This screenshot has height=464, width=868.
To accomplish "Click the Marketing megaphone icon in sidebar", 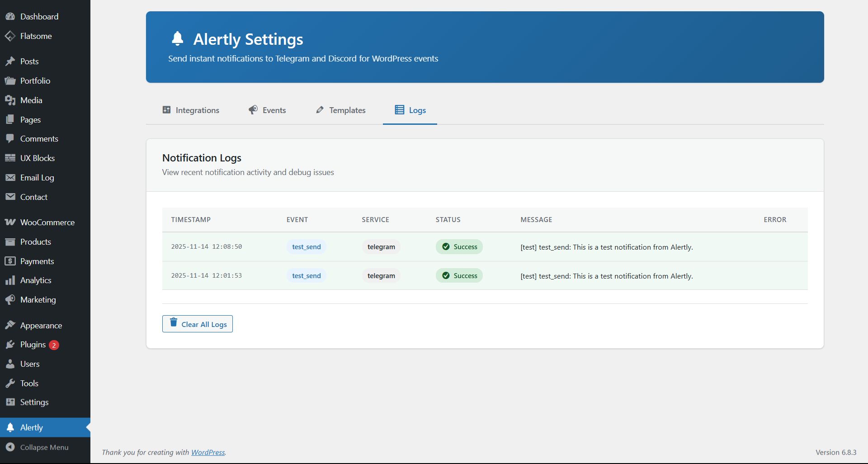I will pyautogui.click(x=10, y=300).
